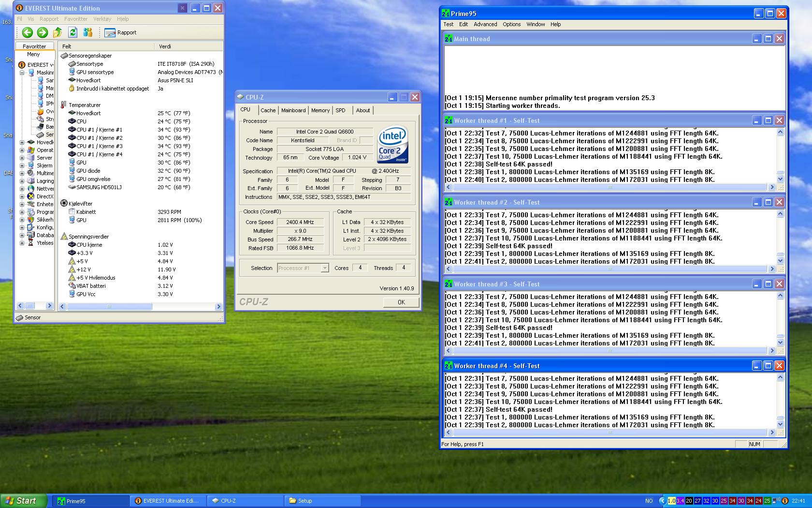
Task: Expand the Operativsystem tree node
Action: pyautogui.click(x=22, y=150)
